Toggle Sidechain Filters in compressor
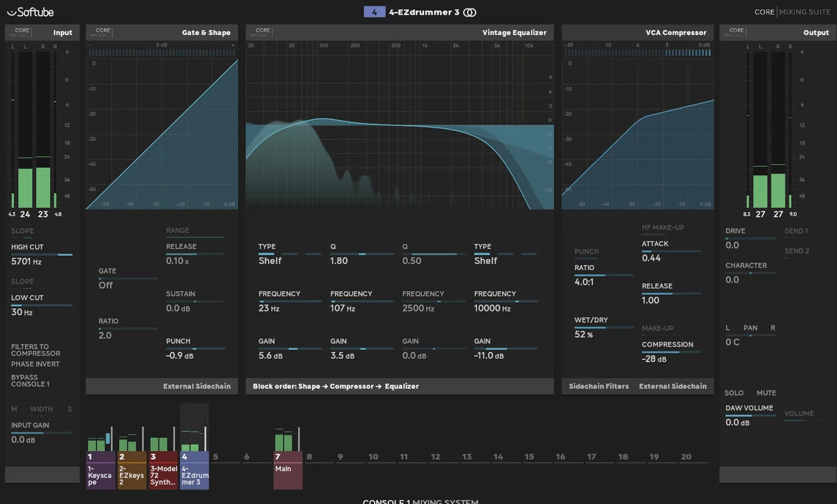 [x=598, y=386]
